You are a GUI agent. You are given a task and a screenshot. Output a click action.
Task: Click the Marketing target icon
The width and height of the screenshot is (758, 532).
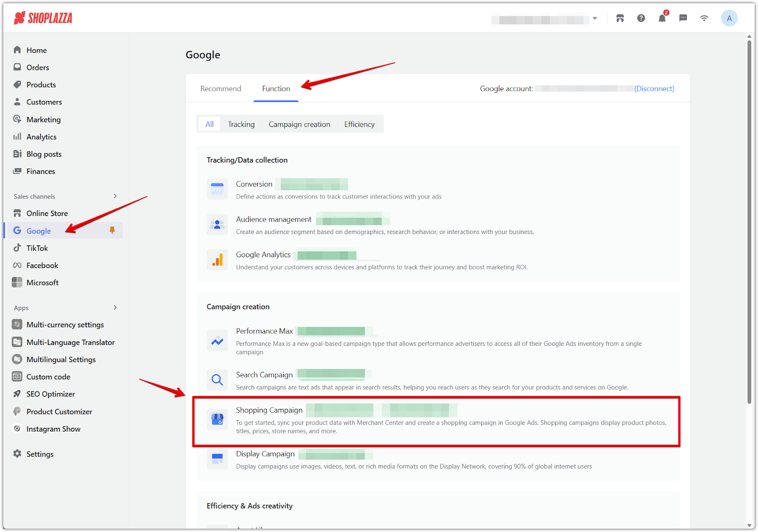(18, 119)
